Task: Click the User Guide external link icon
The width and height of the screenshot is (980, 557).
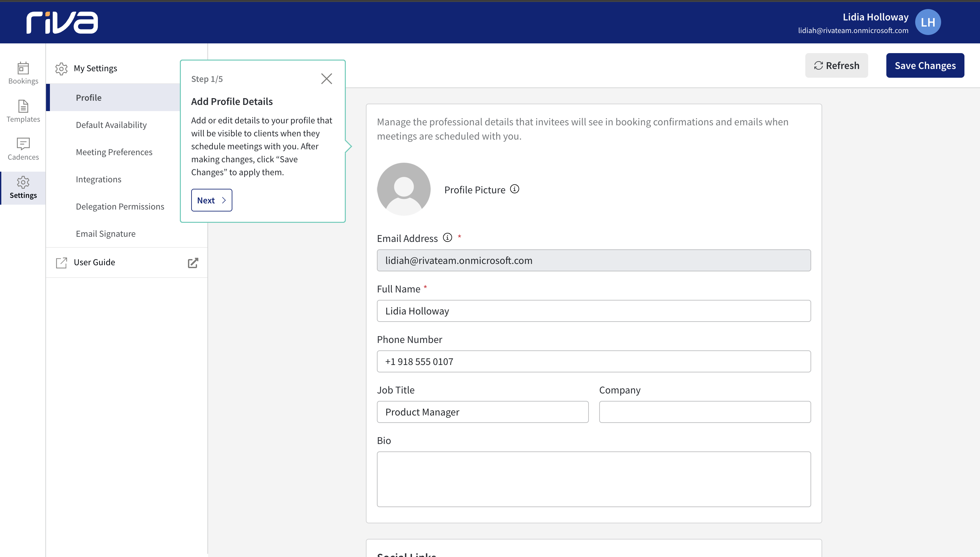Action: point(193,263)
